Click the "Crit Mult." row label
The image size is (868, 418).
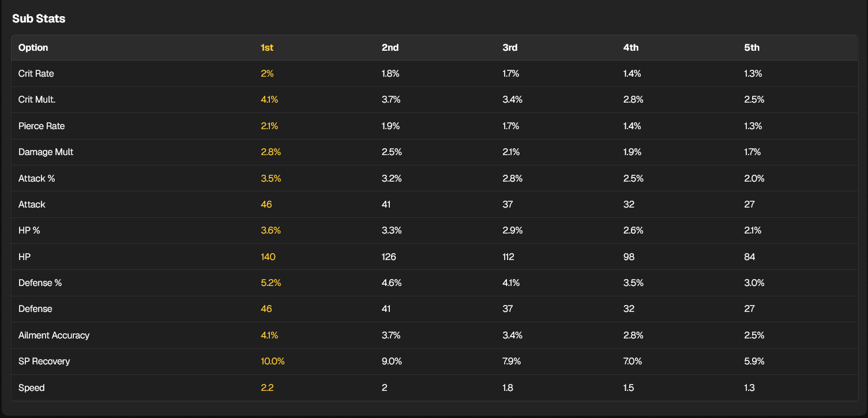pyautogui.click(x=37, y=100)
